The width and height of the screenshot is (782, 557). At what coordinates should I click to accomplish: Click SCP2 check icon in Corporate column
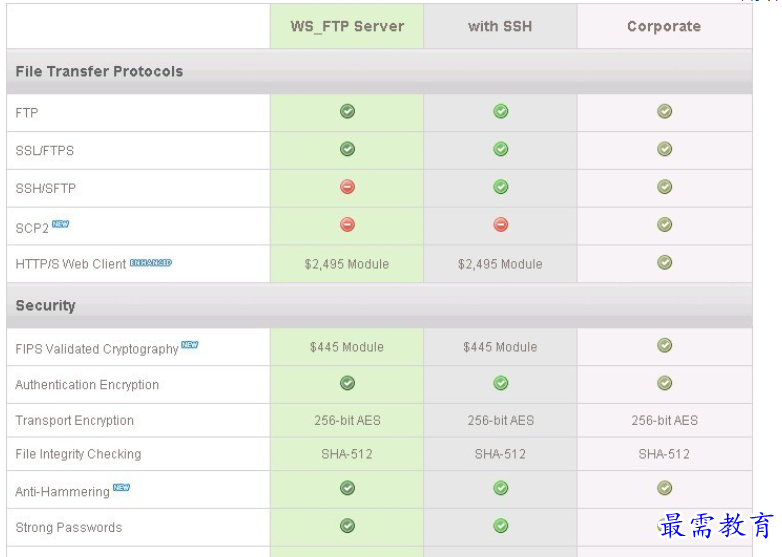pos(664,224)
